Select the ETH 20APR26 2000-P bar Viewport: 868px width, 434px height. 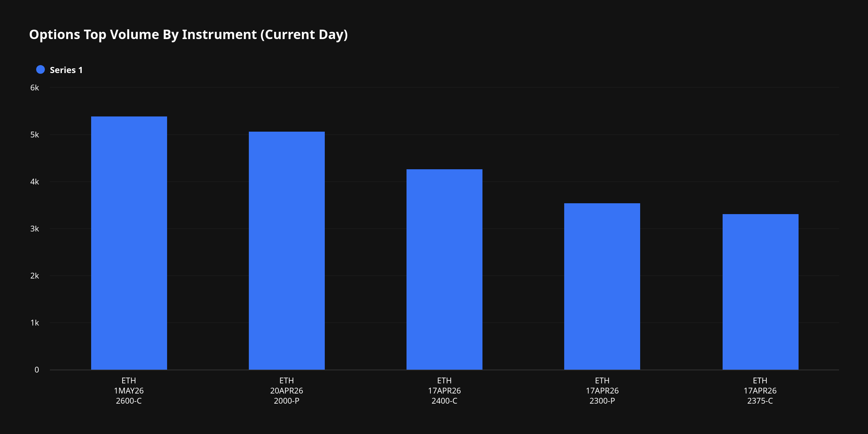click(287, 251)
